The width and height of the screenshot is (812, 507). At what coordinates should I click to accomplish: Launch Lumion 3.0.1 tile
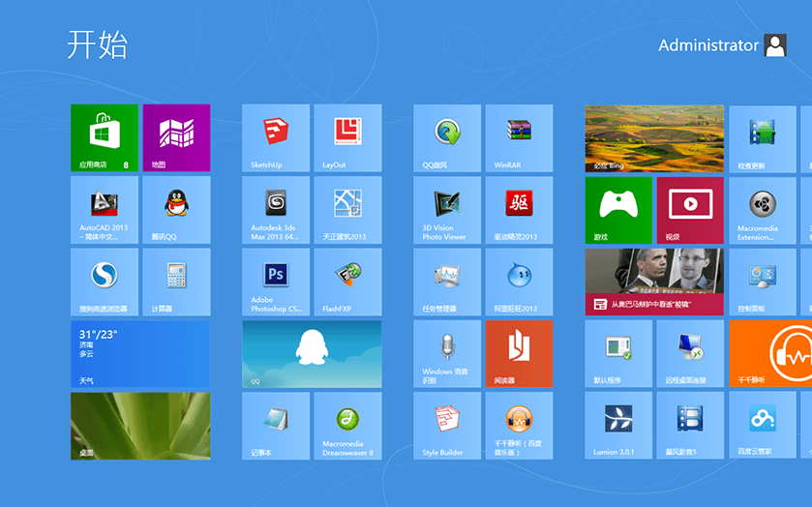coord(618,425)
